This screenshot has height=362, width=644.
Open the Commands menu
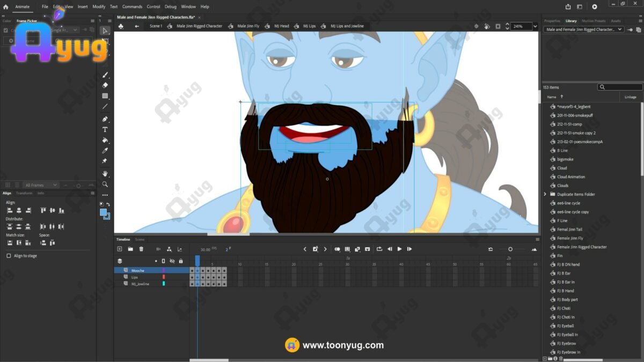tap(132, 7)
